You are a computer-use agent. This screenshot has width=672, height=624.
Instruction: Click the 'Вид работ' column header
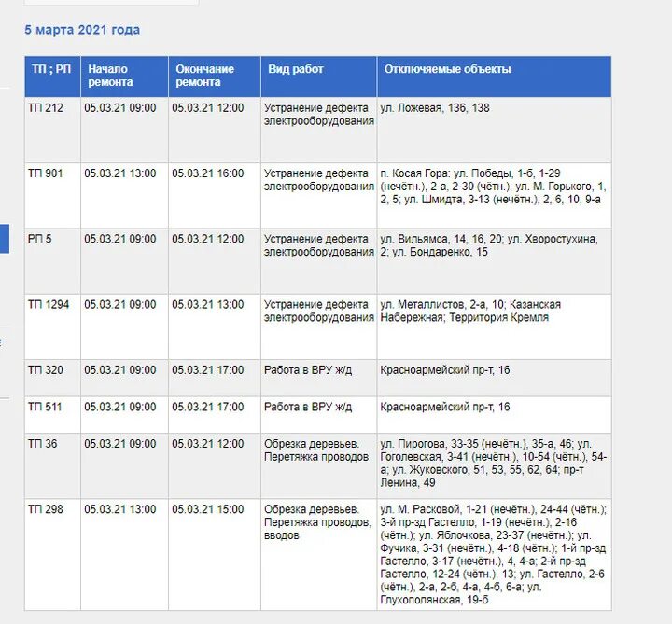[318, 76]
